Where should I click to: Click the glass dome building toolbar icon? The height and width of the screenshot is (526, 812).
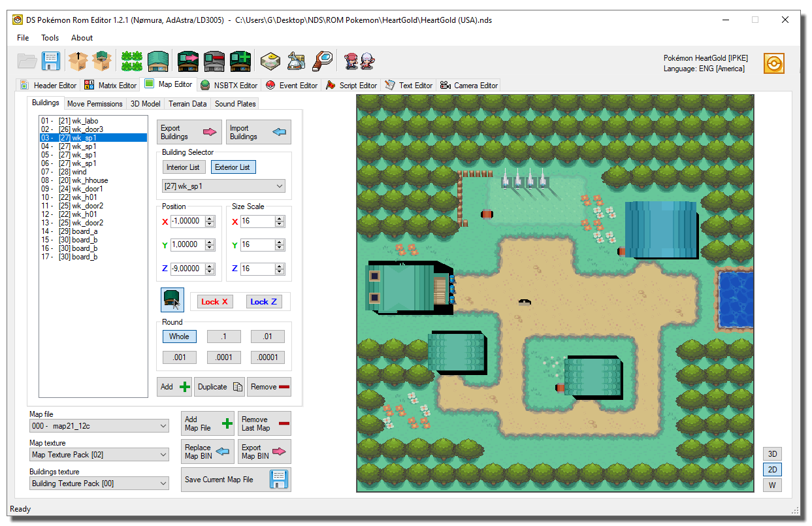(x=296, y=61)
